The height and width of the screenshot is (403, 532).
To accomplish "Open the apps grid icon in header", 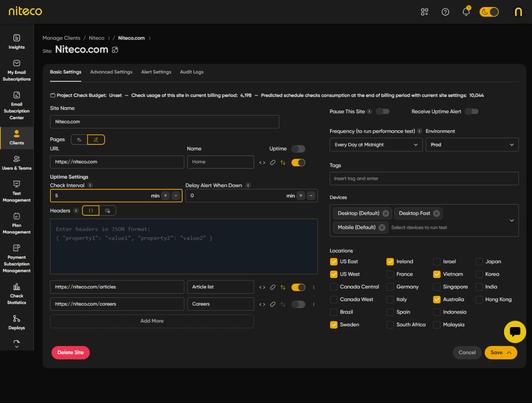I will pos(424,12).
